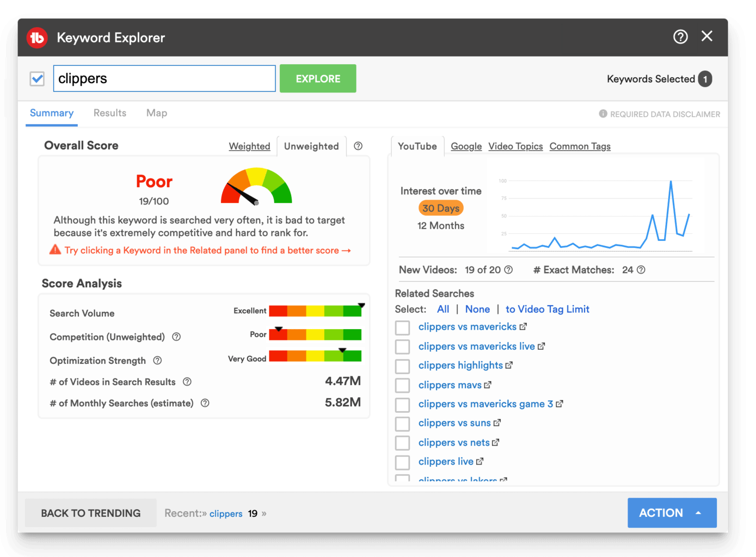Viewport: 756px width, 557px height.
Task: Close the Keyword Explorer window
Action: tap(707, 36)
